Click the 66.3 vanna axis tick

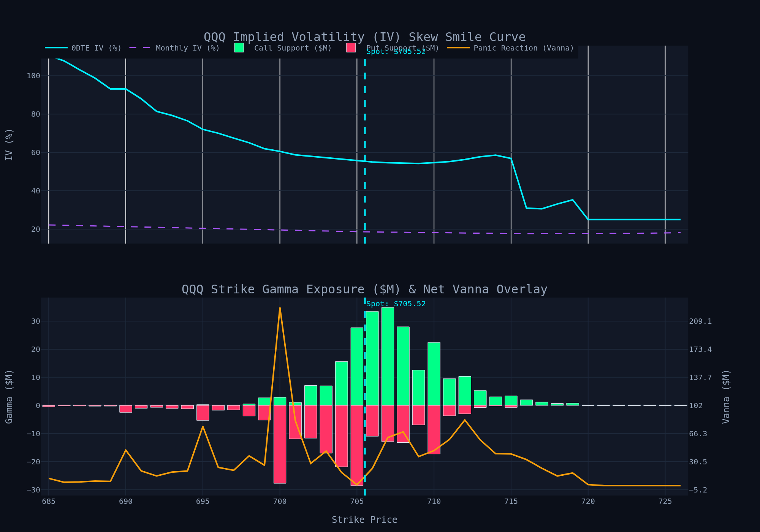click(x=698, y=434)
